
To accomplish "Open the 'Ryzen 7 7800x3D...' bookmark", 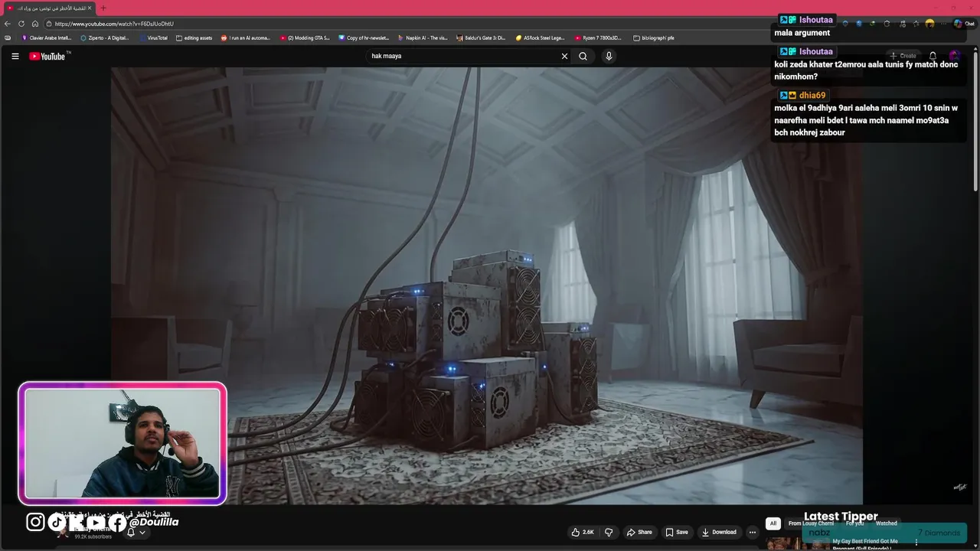I will (599, 37).
